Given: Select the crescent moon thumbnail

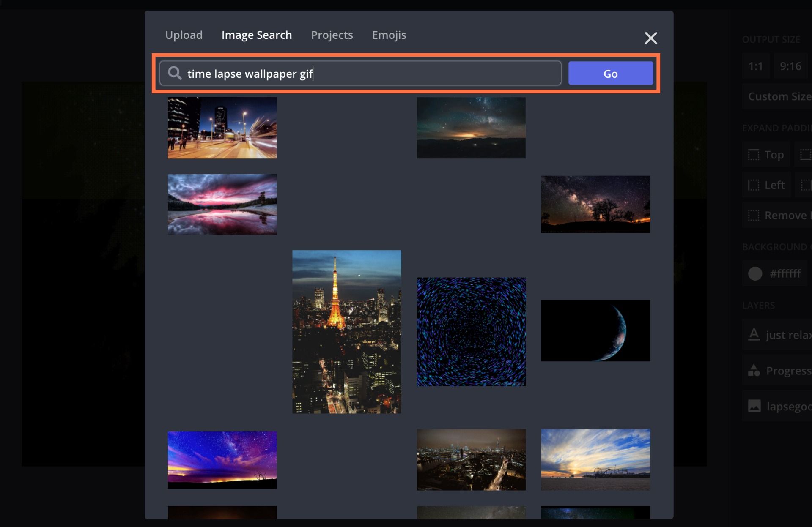Looking at the screenshot, I should pyautogui.click(x=595, y=330).
